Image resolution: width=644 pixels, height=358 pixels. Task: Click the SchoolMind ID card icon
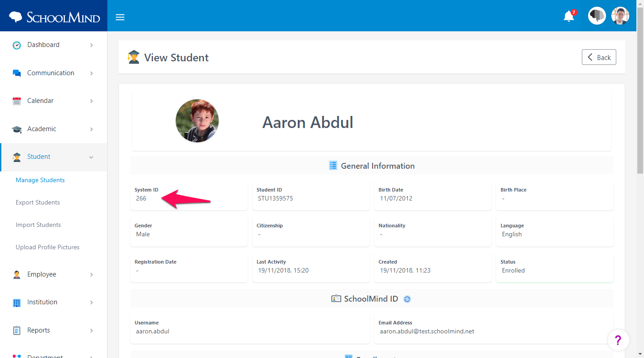[x=336, y=298]
